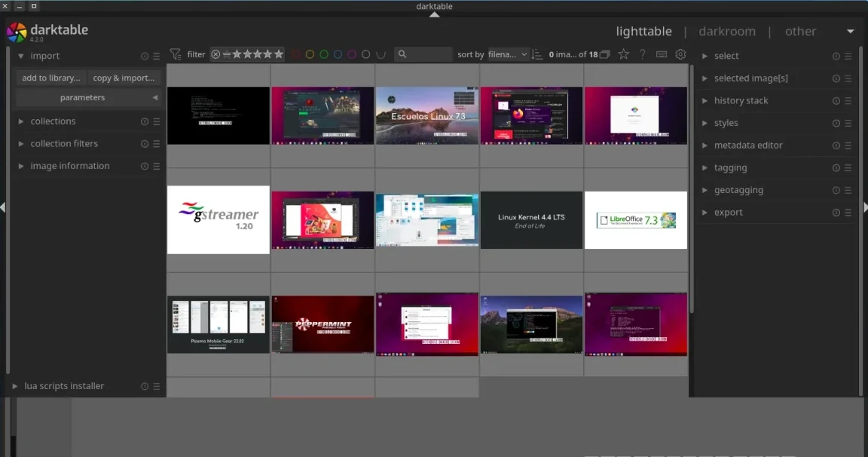Expand the lua scripts installer module

pyautogui.click(x=14, y=386)
